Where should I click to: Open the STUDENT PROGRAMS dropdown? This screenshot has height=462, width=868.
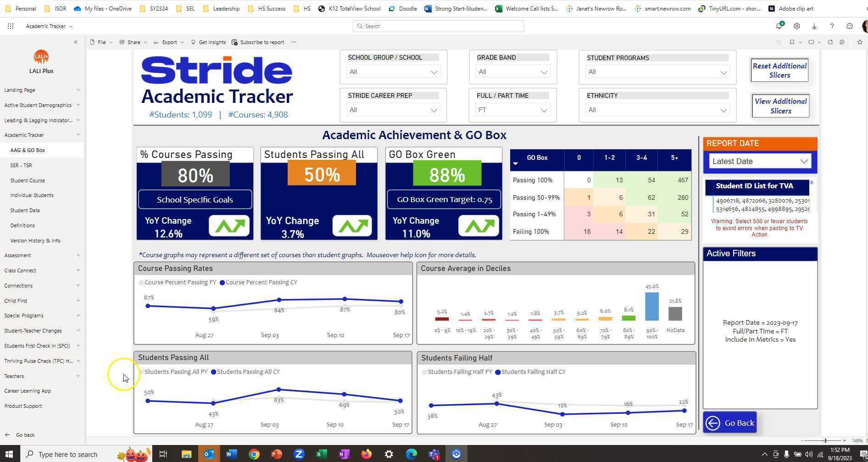(657, 72)
